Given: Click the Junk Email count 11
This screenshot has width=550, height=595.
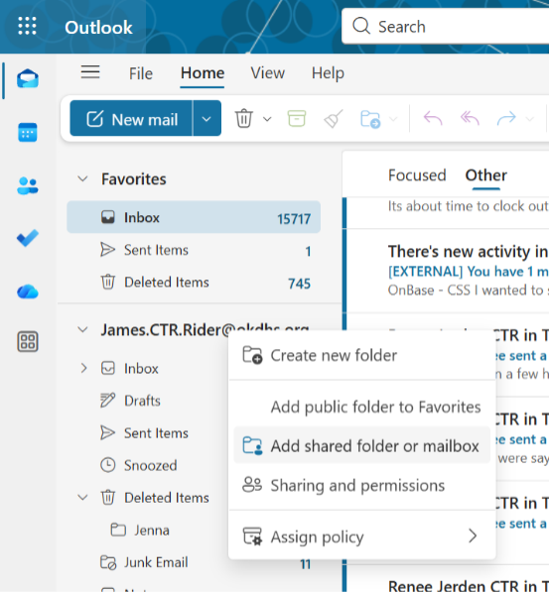Looking at the screenshot, I should tap(305, 564).
